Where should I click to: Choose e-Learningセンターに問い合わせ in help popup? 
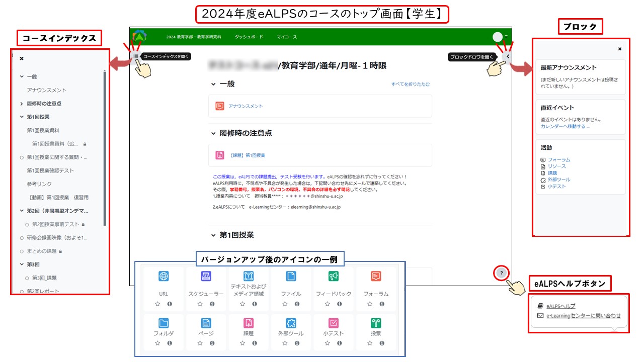coord(584,316)
